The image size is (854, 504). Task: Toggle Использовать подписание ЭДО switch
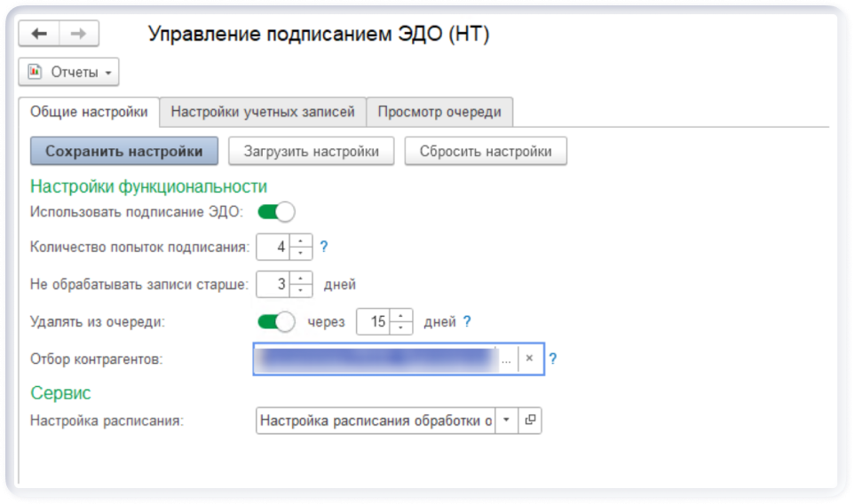point(275,212)
